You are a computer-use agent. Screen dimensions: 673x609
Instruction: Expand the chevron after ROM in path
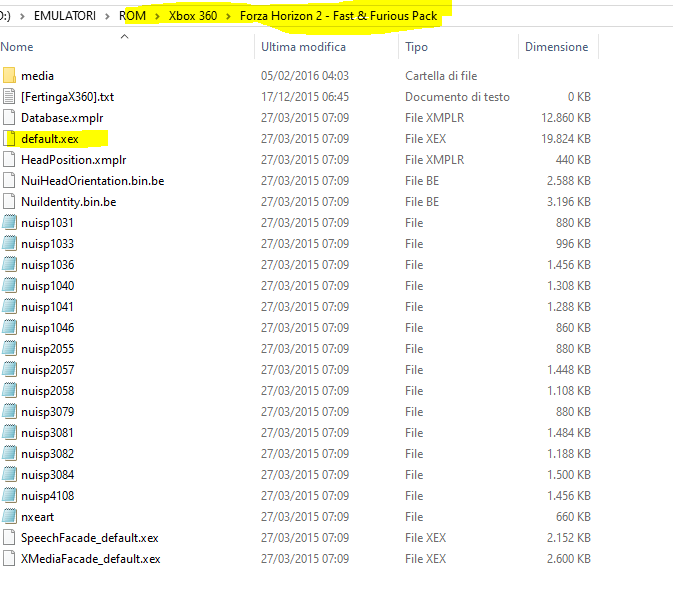tap(157, 16)
